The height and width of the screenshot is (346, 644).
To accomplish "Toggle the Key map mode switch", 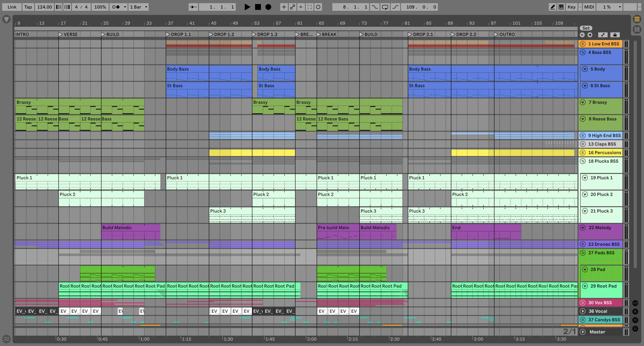I will coord(571,7).
